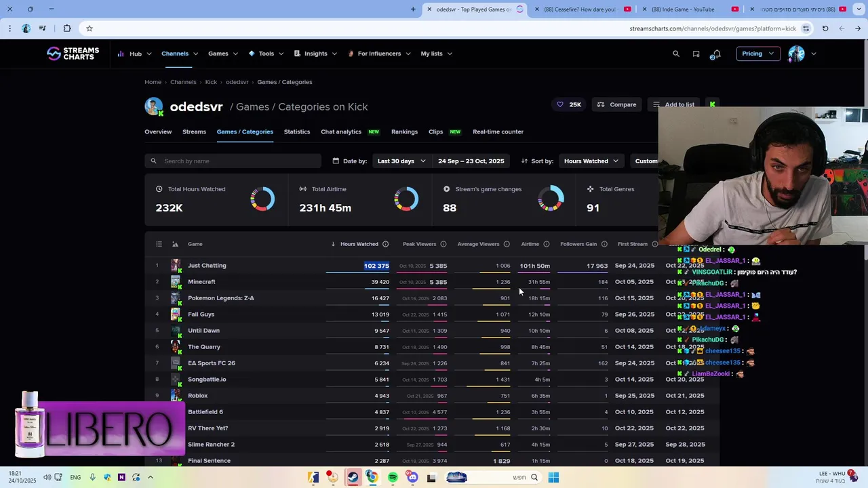Image resolution: width=868 pixels, height=488 pixels.
Task: Click the browser address bar URL
Action: tap(712, 28)
